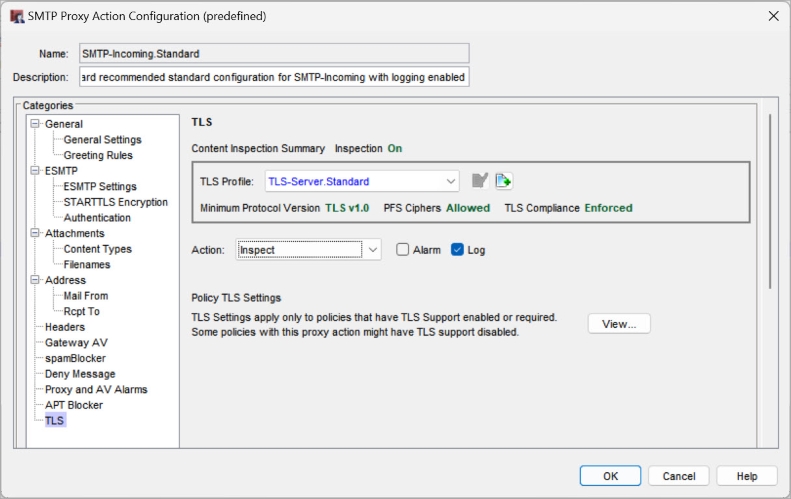
Task: Select Deny Message category
Action: [x=80, y=374]
